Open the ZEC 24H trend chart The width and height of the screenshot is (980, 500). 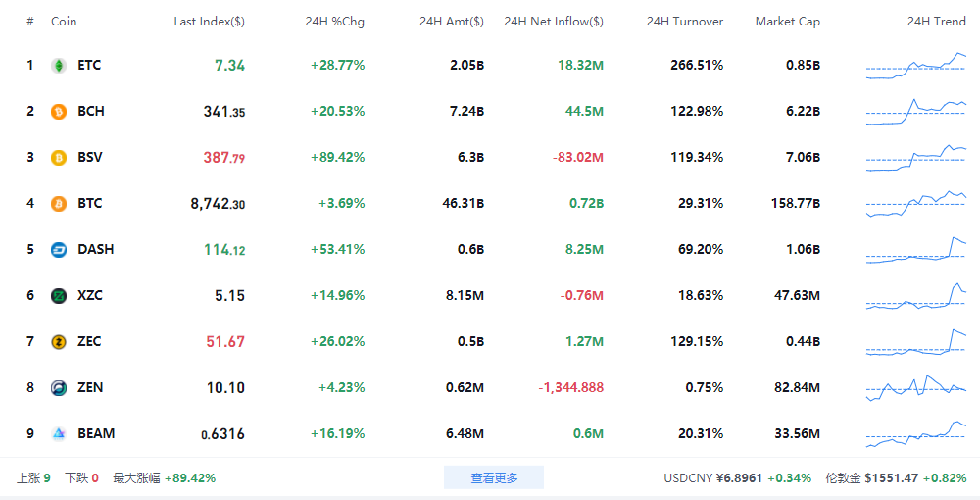[x=915, y=342]
